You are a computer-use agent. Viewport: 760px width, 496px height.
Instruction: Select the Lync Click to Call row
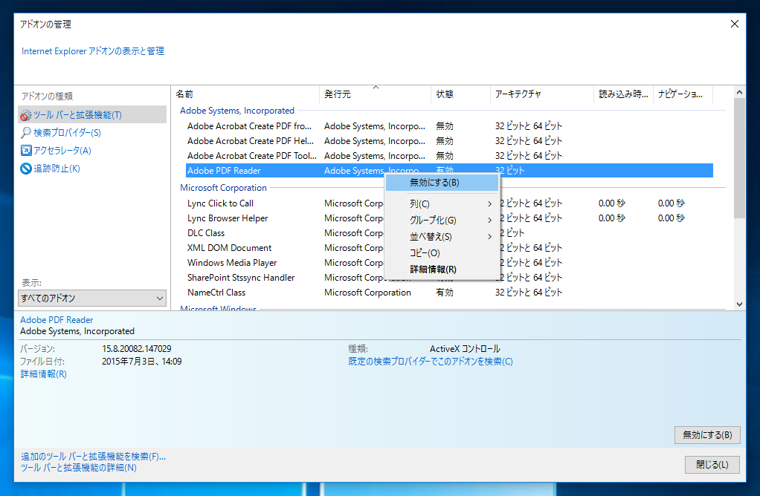point(449,203)
